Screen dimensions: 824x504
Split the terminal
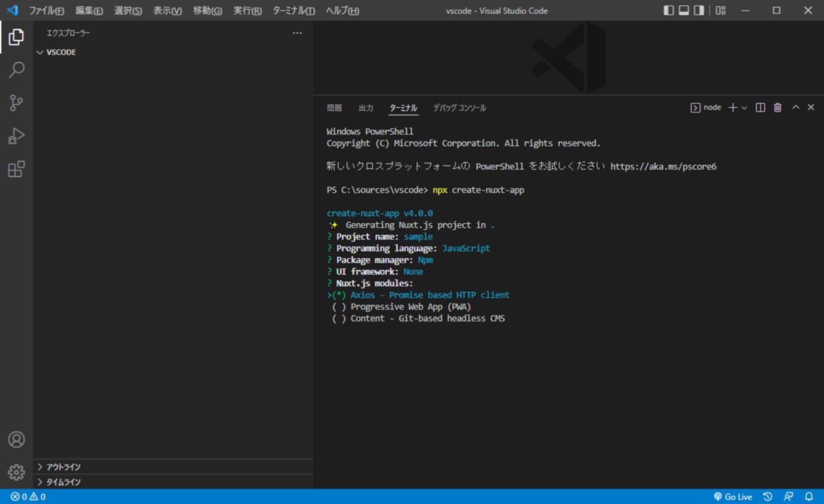[760, 108]
